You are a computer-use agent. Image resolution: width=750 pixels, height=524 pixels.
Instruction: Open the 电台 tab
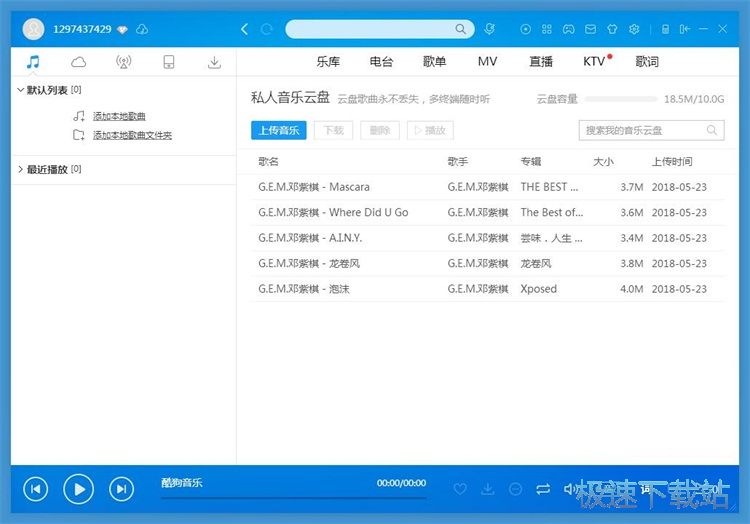381,62
